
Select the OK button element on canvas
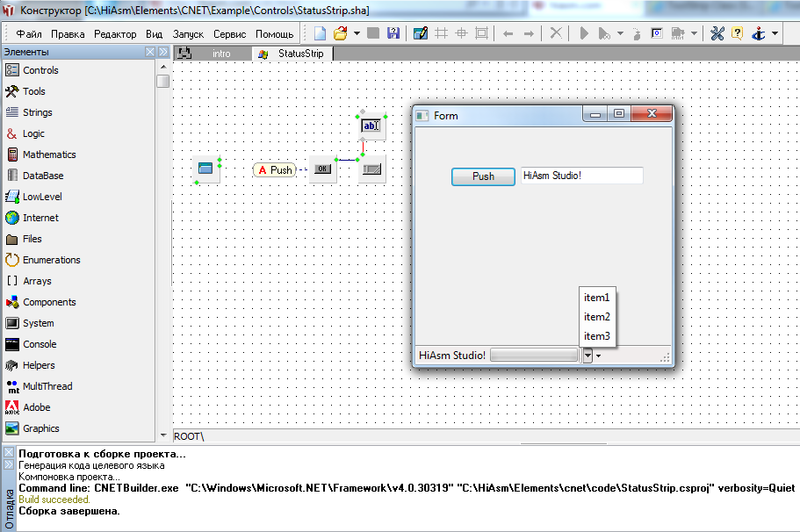click(323, 169)
